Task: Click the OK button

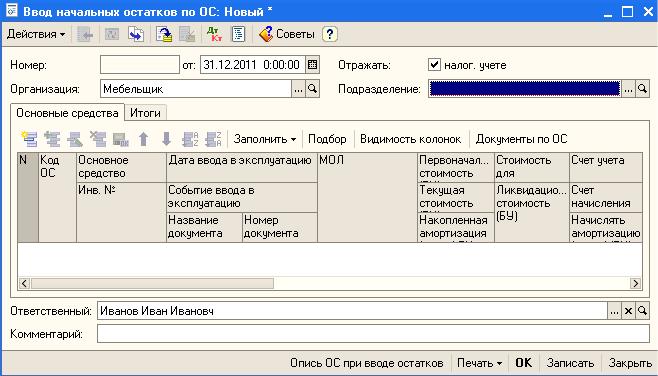Action: pos(523,363)
